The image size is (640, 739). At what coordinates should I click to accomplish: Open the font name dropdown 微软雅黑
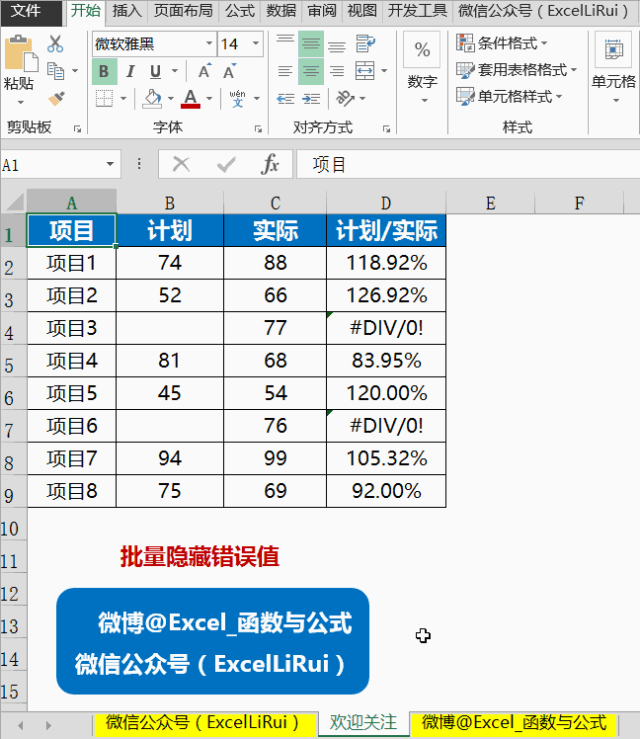click(x=209, y=44)
